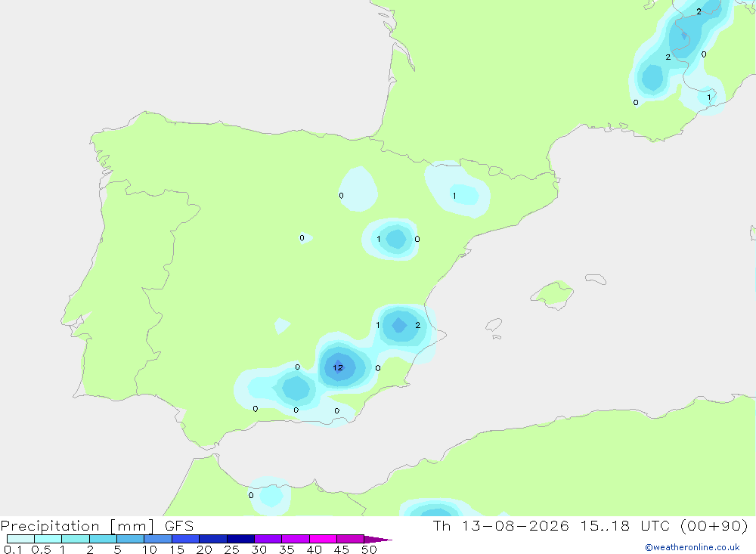Select the GFS model label
The image size is (756, 554).
coord(179,526)
